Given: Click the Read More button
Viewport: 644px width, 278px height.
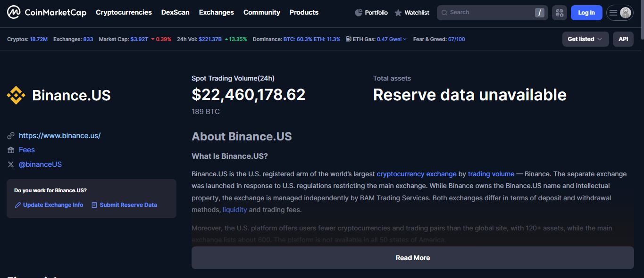Looking at the screenshot, I should 412,258.
